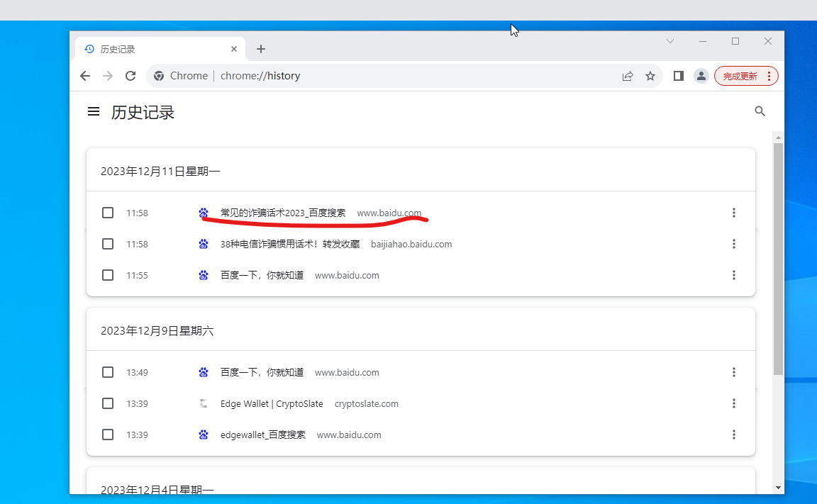Open link 38种电信诈骗惯用话术！转发收藏
This screenshot has width=817, height=504.
[289, 244]
